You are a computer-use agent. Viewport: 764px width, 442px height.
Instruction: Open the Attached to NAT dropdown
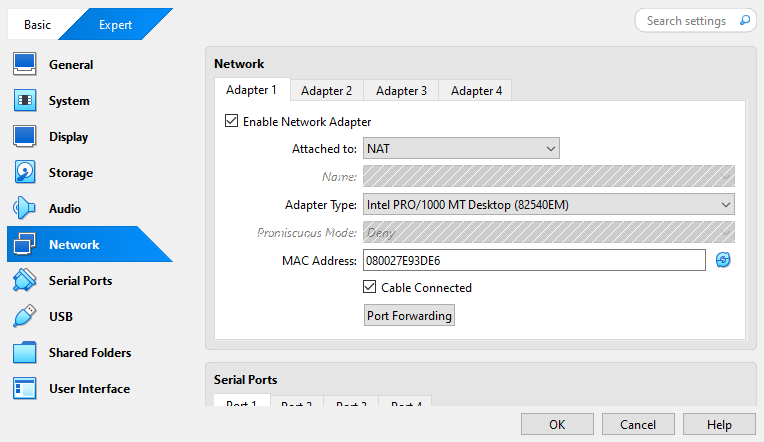(x=460, y=149)
